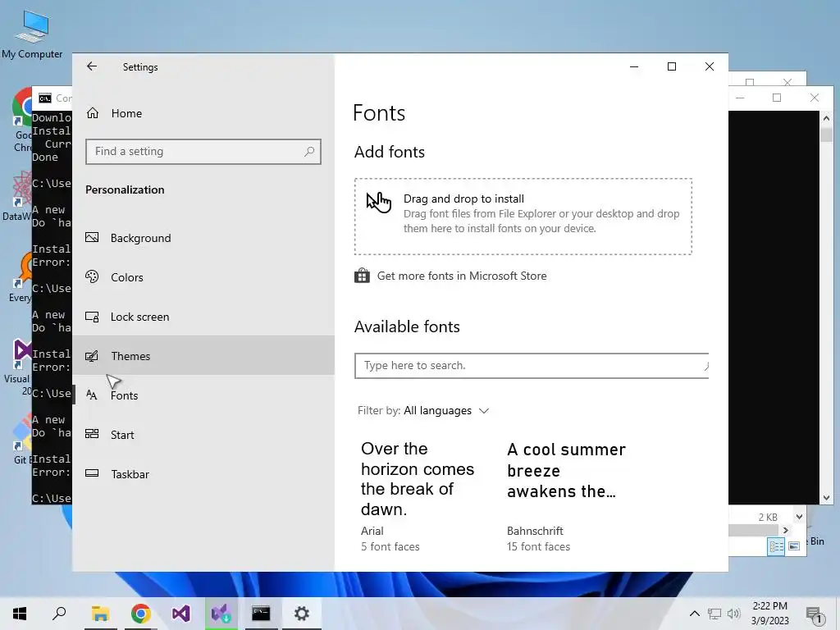Click the Drag and drop to install area
840x630 pixels.
(523, 217)
